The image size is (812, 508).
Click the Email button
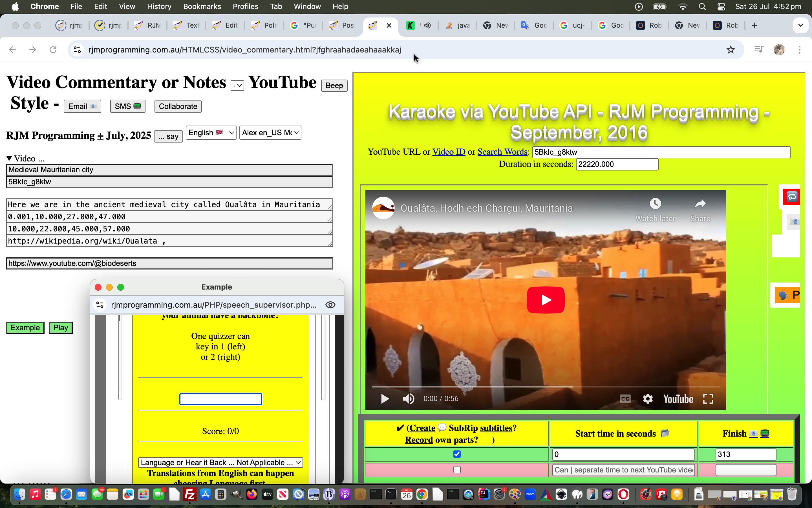(82, 106)
